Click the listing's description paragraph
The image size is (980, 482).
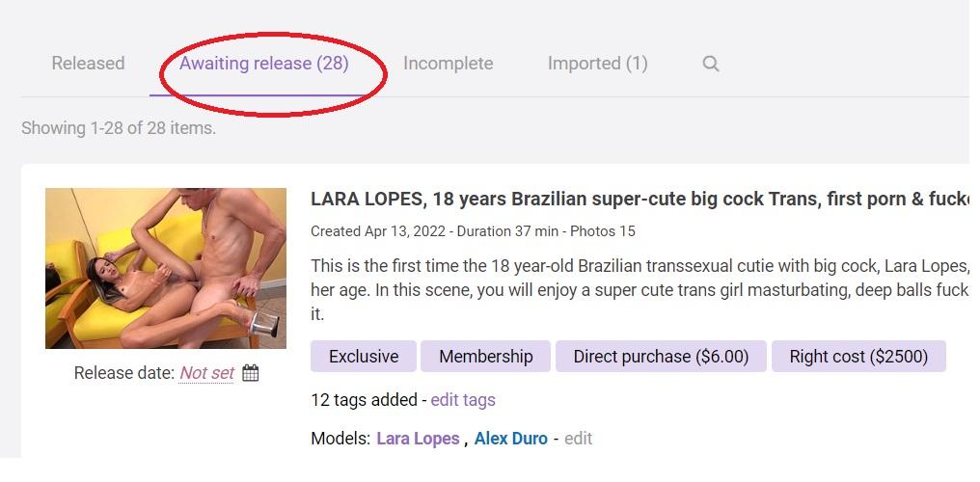click(637, 289)
